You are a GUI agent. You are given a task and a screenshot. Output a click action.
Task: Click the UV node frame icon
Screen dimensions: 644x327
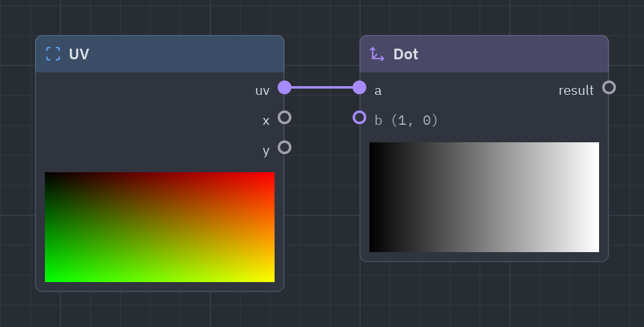53,54
